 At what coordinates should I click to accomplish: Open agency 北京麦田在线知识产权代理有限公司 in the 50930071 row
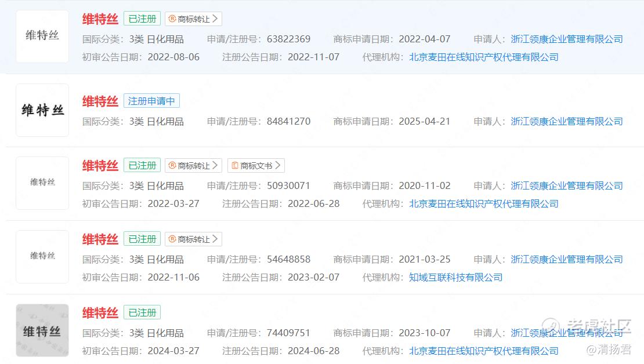point(484,204)
